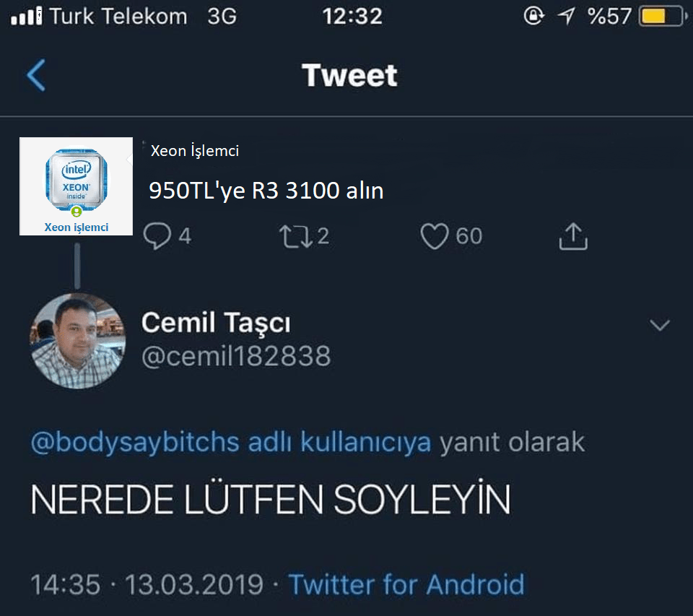Like the Xeon İşlemci tweet
The width and height of the screenshot is (693, 616).
pos(435,236)
